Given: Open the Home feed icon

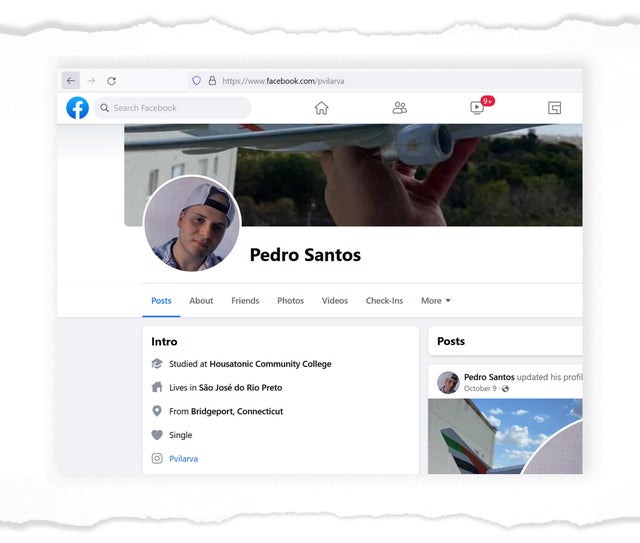Looking at the screenshot, I should tap(321, 108).
